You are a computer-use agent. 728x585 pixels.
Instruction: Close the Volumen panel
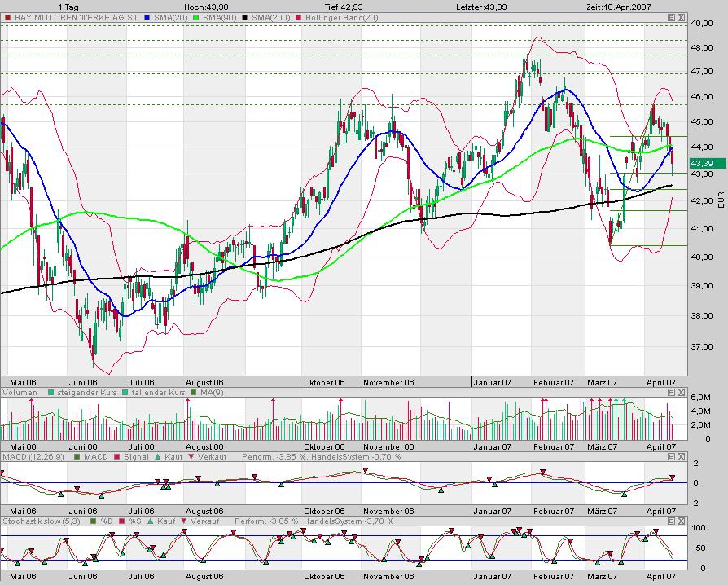tap(682, 393)
